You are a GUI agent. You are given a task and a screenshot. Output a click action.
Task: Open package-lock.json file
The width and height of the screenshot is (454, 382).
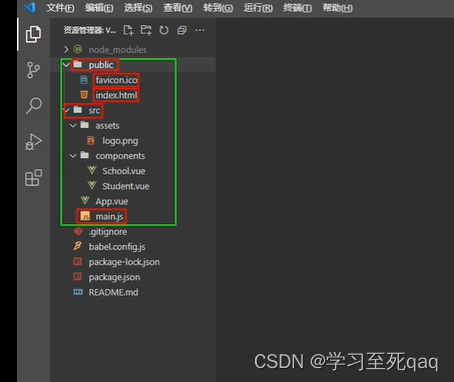point(124,262)
